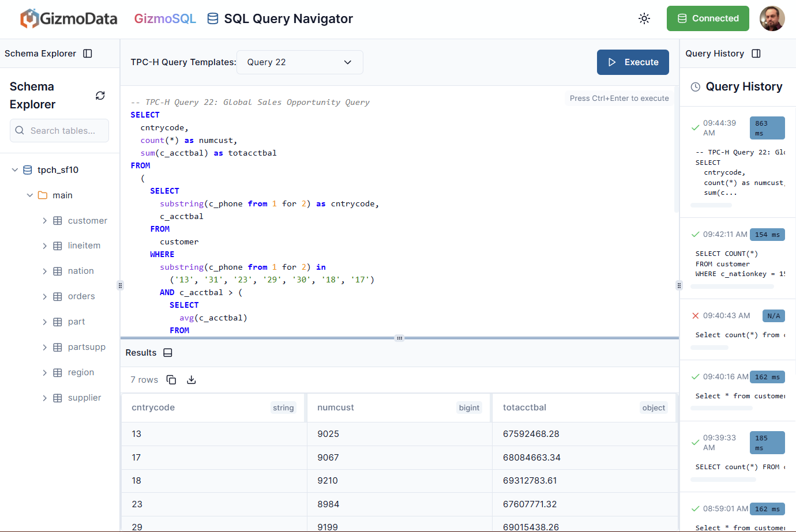The height and width of the screenshot is (532, 796).
Task: Click the success checkmark on the 09:42:11 query
Action: click(x=695, y=234)
